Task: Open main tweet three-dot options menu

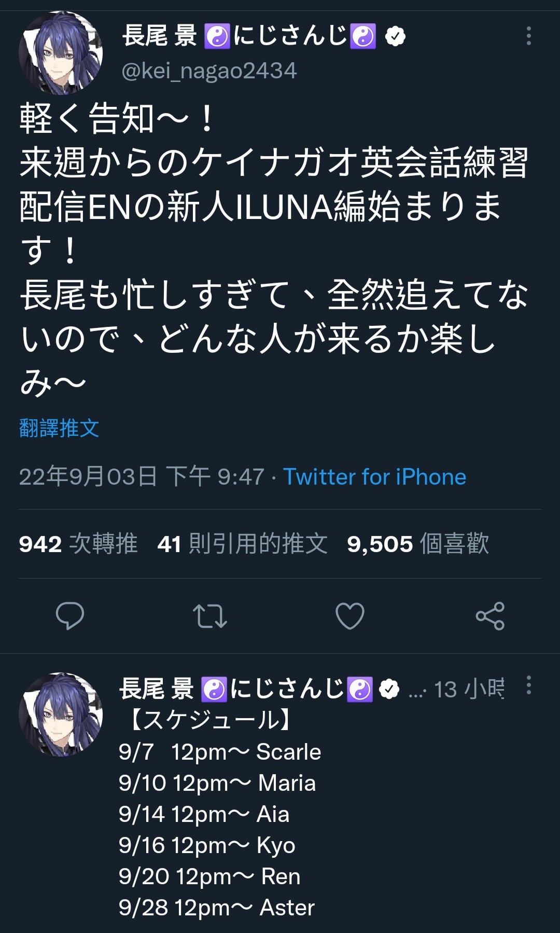Action: pos(528,36)
